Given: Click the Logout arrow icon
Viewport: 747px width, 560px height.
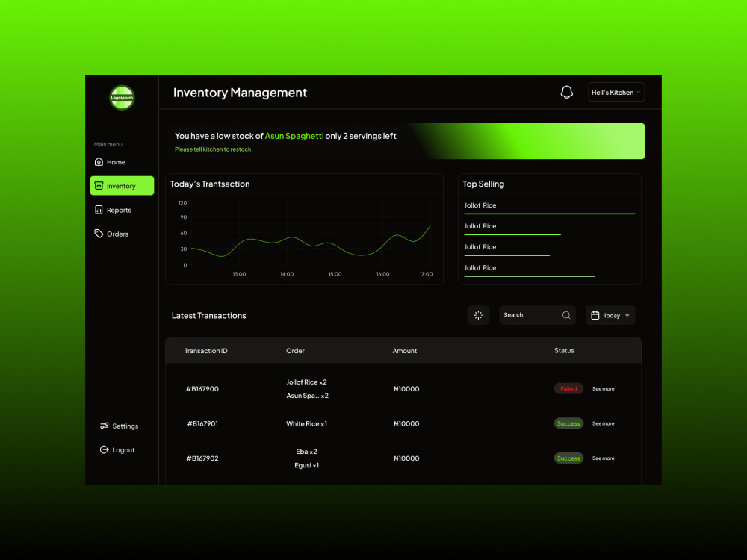Looking at the screenshot, I should 105,450.
